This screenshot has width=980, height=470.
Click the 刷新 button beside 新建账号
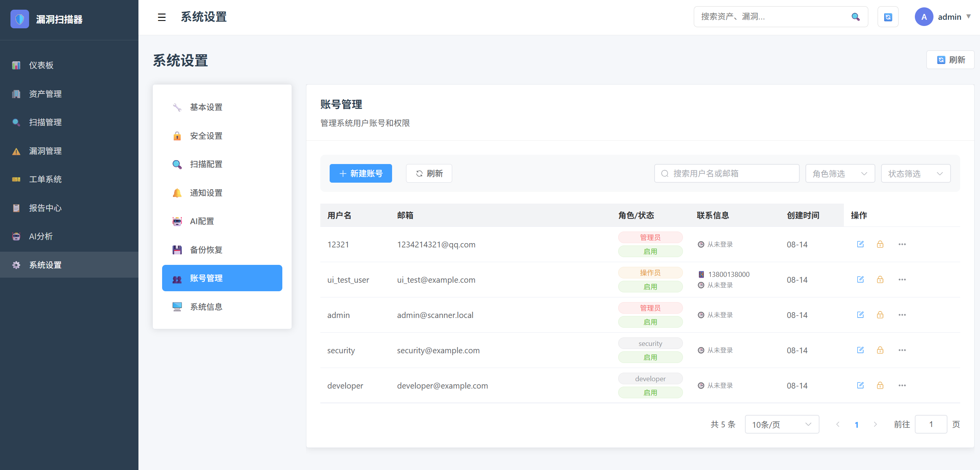[x=429, y=173]
